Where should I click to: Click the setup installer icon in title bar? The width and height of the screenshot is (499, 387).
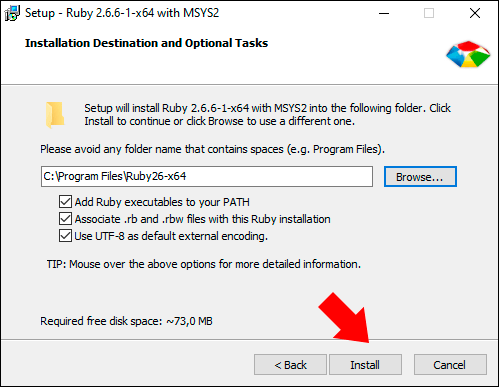click(12, 13)
